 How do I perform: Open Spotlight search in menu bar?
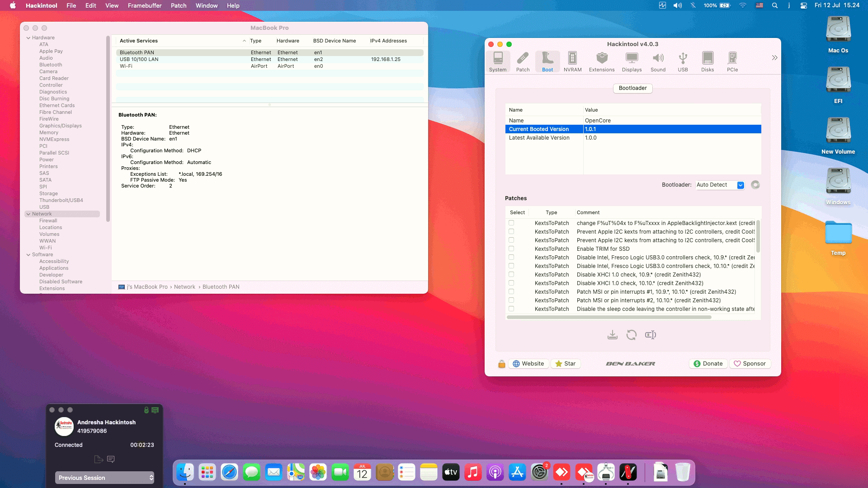tap(774, 5)
